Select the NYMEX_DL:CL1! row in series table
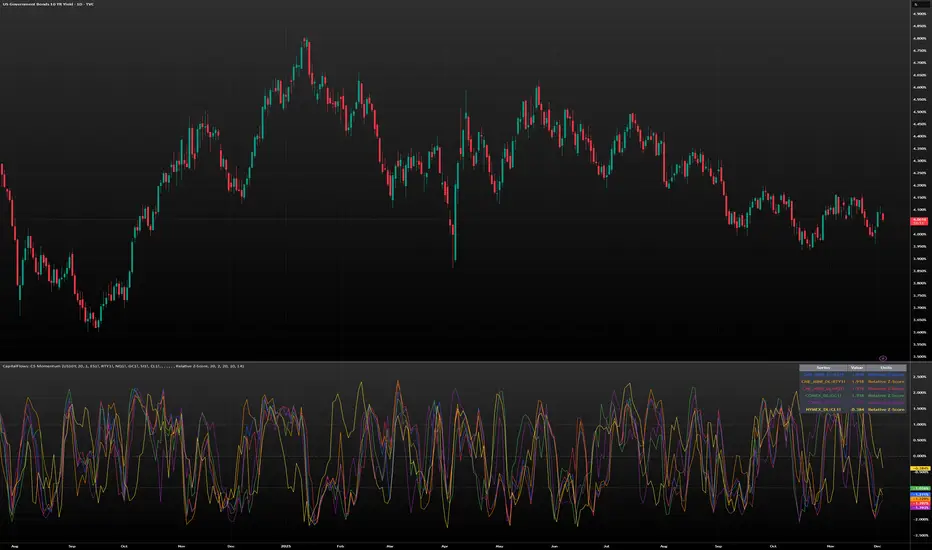This screenshot has height=550, width=932. [853, 410]
